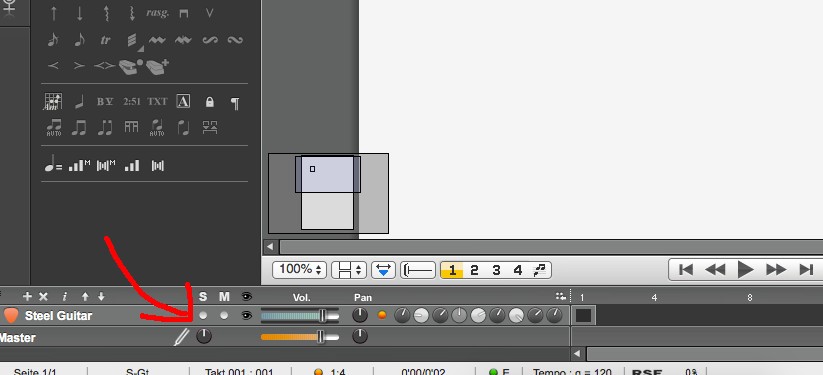Jump to the end of the score
823x375 pixels.
806,269
